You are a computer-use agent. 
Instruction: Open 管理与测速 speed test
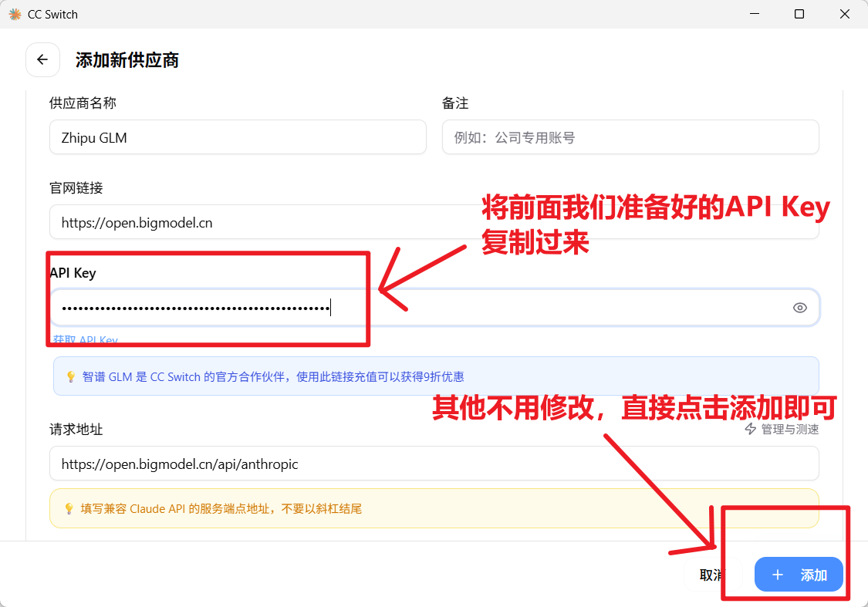[x=782, y=430]
